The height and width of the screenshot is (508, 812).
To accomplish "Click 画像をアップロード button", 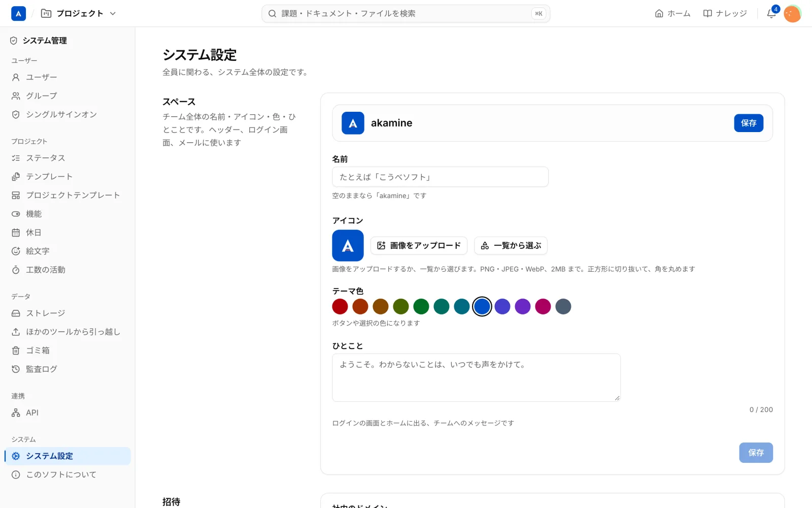I will point(419,245).
